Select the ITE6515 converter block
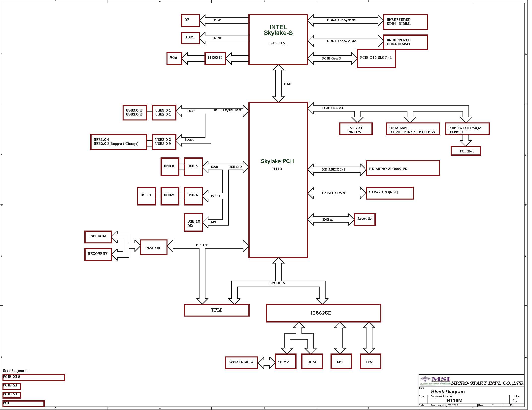The height and width of the screenshot is (410, 532). point(215,58)
